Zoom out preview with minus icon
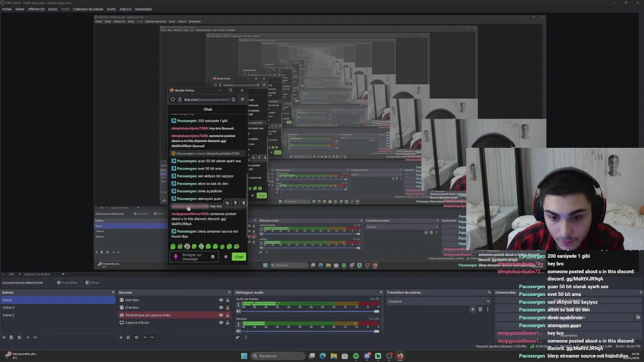Screen dimensions: 644x362 [x=4, y=274]
